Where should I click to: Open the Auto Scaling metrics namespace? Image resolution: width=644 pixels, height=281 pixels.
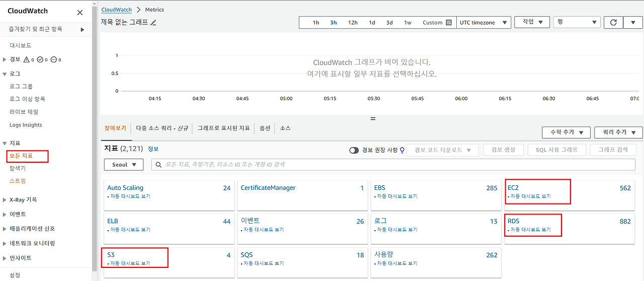[125, 188]
